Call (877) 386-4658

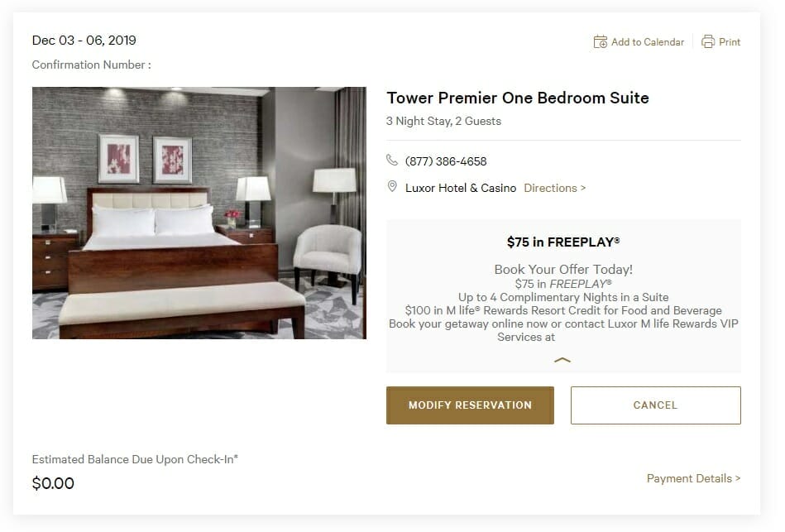(447, 161)
